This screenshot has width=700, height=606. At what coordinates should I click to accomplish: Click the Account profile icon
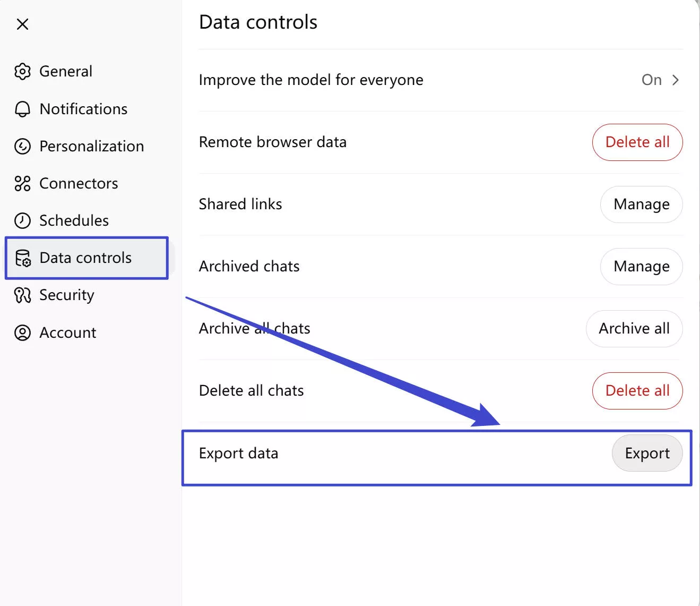coord(22,332)
